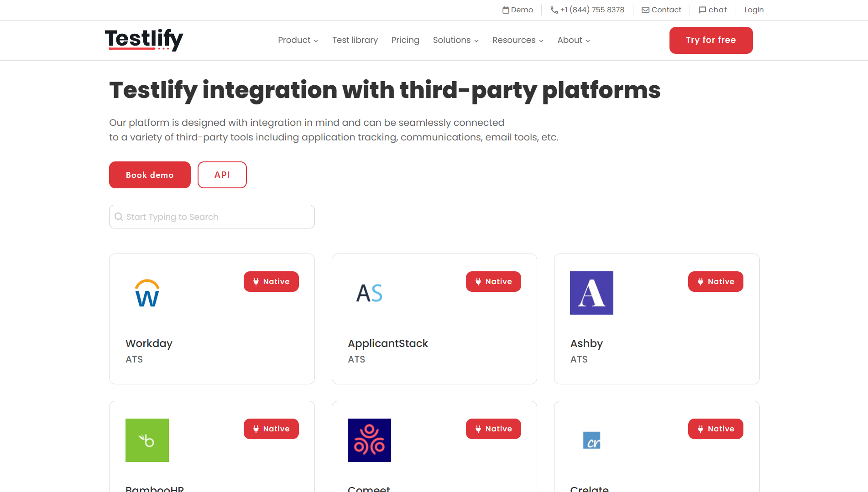
Task: Open the Pricing page
Action: [x=405, y=40]
